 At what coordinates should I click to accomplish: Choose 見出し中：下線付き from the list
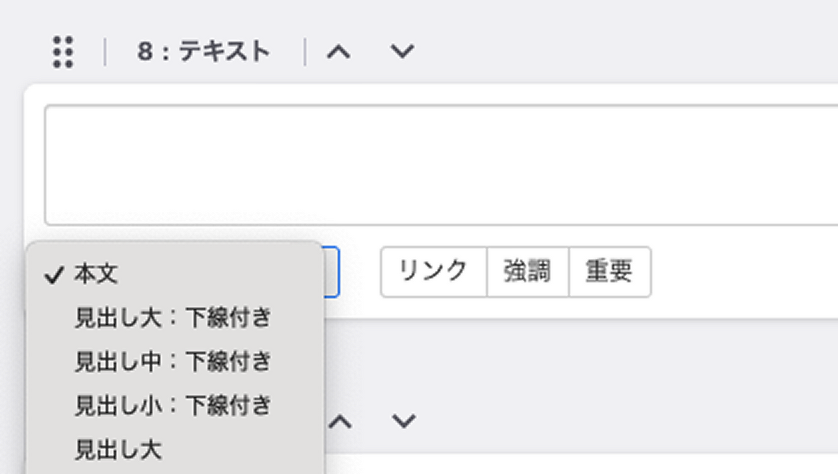coord(175,362)
